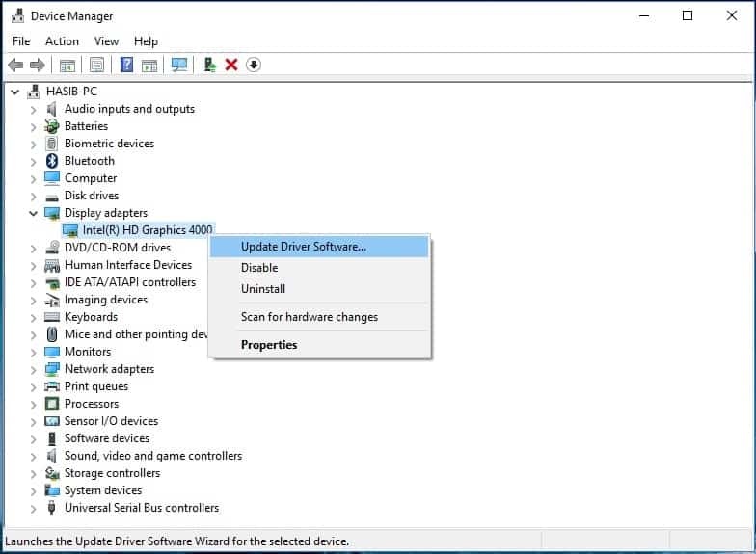
Task: Collapse the HASIB-PC root node
Action: pos(14,92)
